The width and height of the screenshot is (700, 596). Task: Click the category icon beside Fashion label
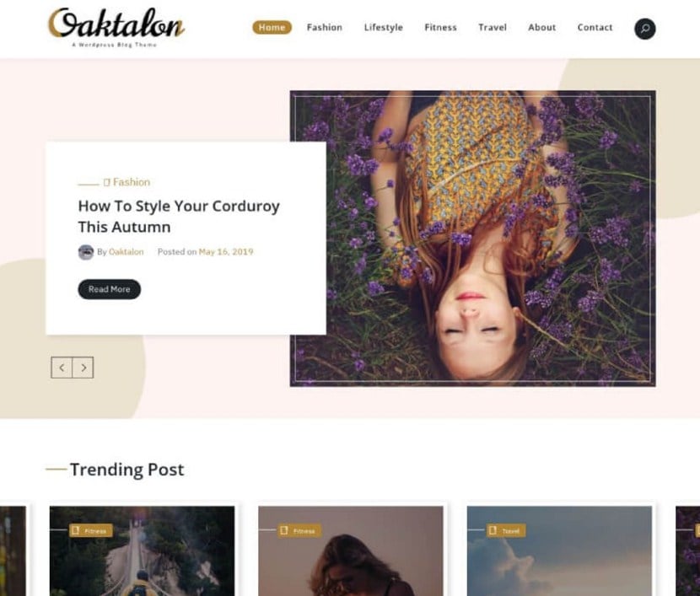point(107,182)
